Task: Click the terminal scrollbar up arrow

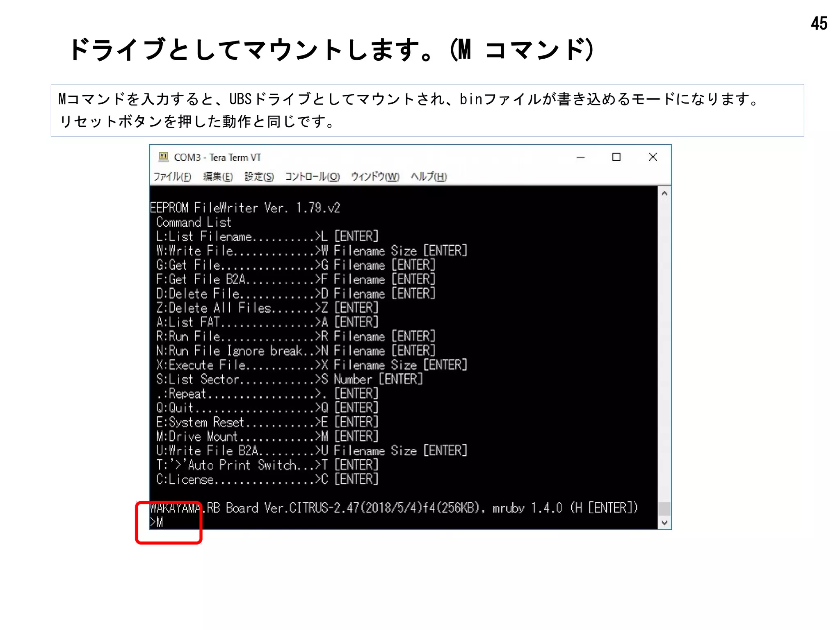Action: pyautogui.click(x=664, y=193)
